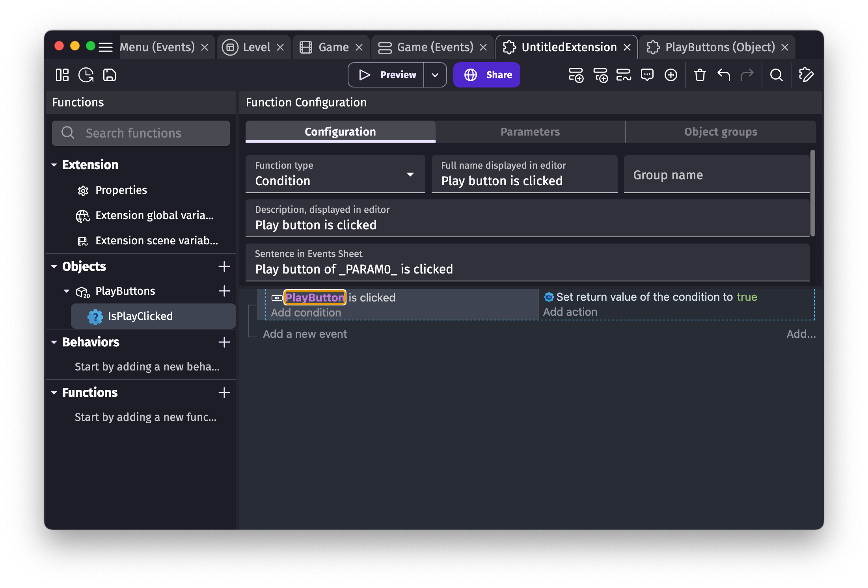This screenshot has width=868, height=588.
Task: Switch to the Object groups tab
Action: (x=720, y=131)
